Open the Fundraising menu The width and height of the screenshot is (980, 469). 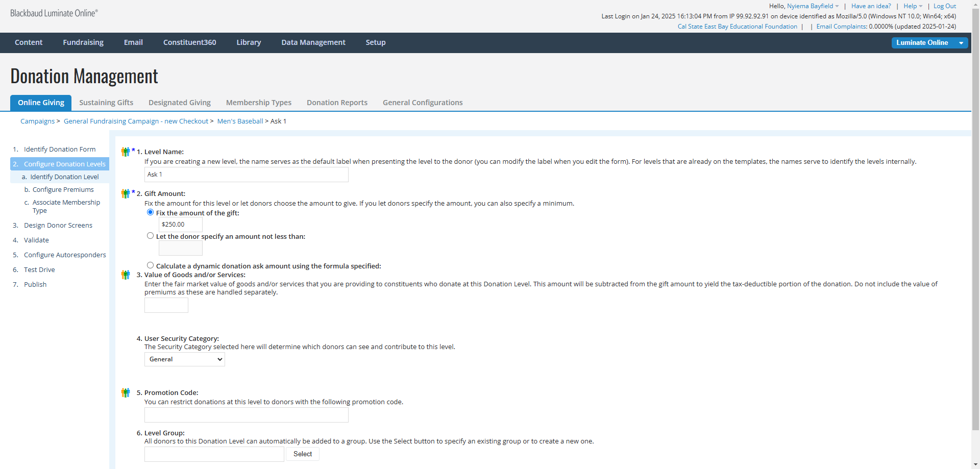tap(83, 42)
